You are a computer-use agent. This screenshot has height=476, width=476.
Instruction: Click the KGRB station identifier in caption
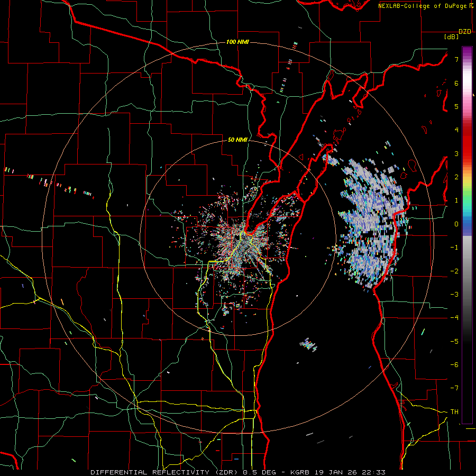[300, 472]
